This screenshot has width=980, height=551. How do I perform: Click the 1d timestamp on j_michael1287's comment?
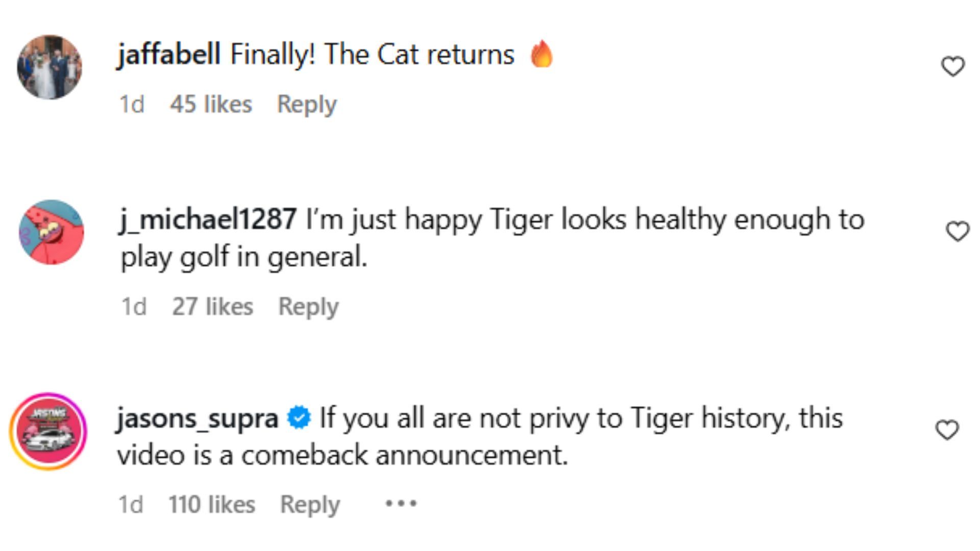(134, 307)
